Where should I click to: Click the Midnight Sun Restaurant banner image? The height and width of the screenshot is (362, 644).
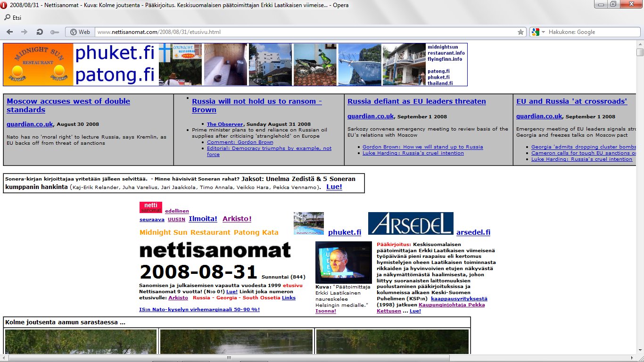click(38, 65)
